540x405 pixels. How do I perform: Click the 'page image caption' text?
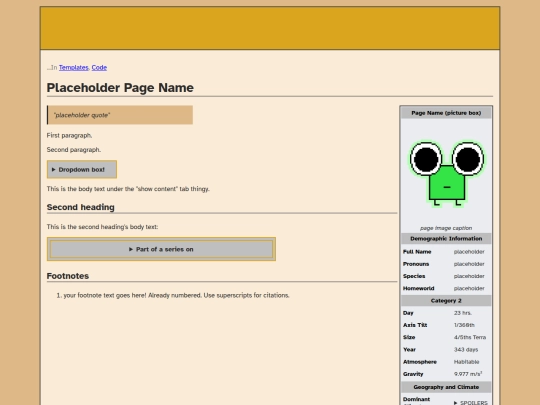click(x=446, y=228)
